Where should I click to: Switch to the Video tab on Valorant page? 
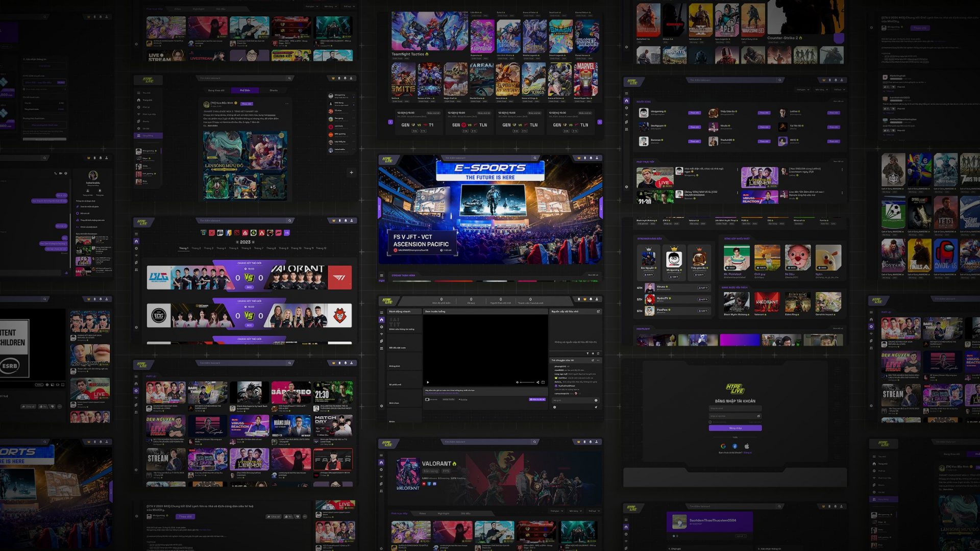(423, 513)
